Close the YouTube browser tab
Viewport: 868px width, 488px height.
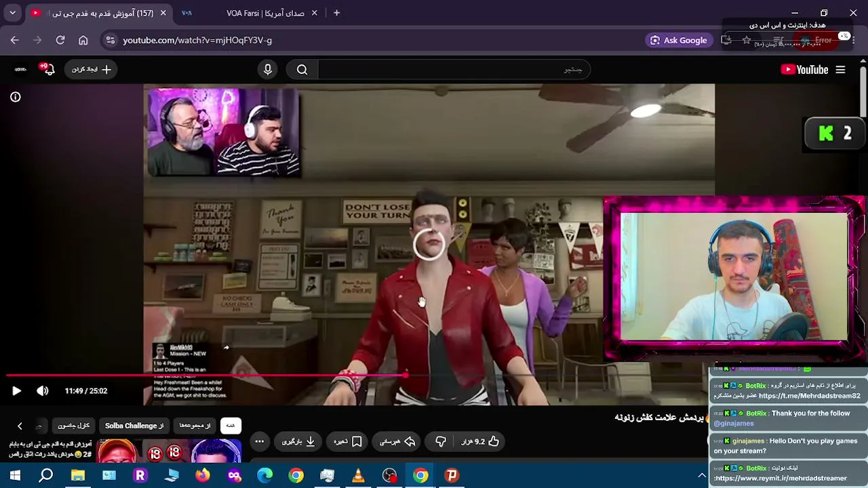(163, 13)
